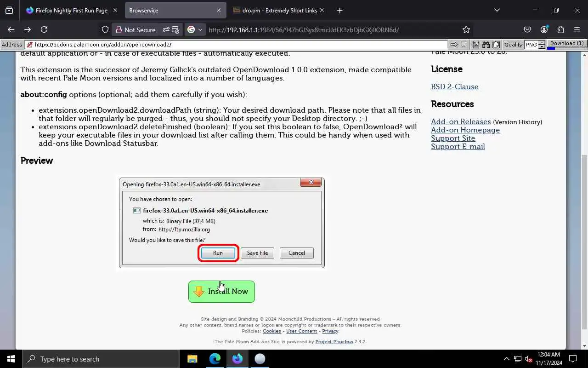
Task: Click the Browservice clipboard icon
Action: pyautogui.click(x=496, y=45)
